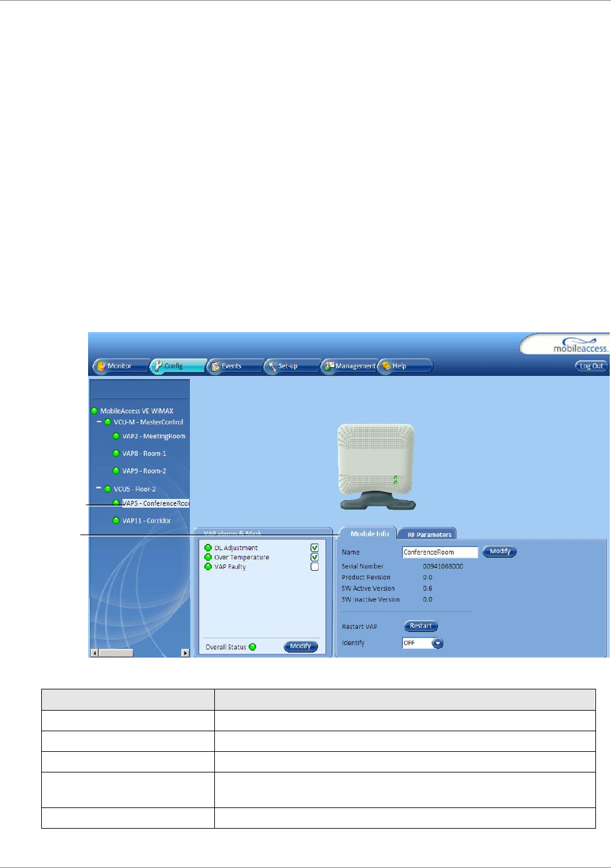Toggle the Over Temperature mask checkbox
The height and width of the screenshot is (868, 611).
(315, 557)
